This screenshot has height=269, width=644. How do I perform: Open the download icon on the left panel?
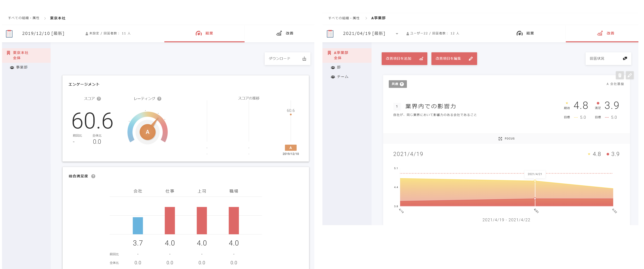[x=304, y=58]
